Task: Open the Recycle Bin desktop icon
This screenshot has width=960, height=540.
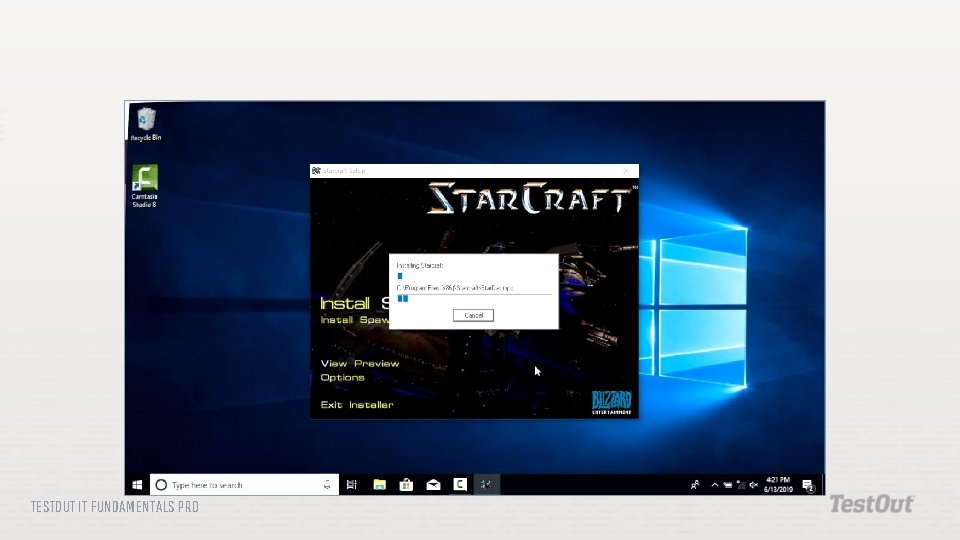Action: [x=145, y=124]
